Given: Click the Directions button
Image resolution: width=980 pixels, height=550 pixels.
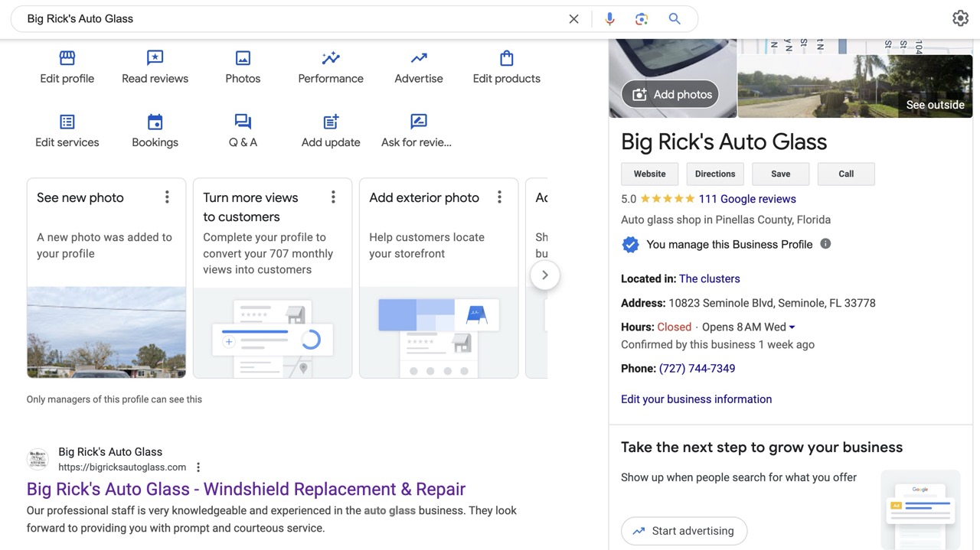Looking at the screenshot, I should (715, 174).
